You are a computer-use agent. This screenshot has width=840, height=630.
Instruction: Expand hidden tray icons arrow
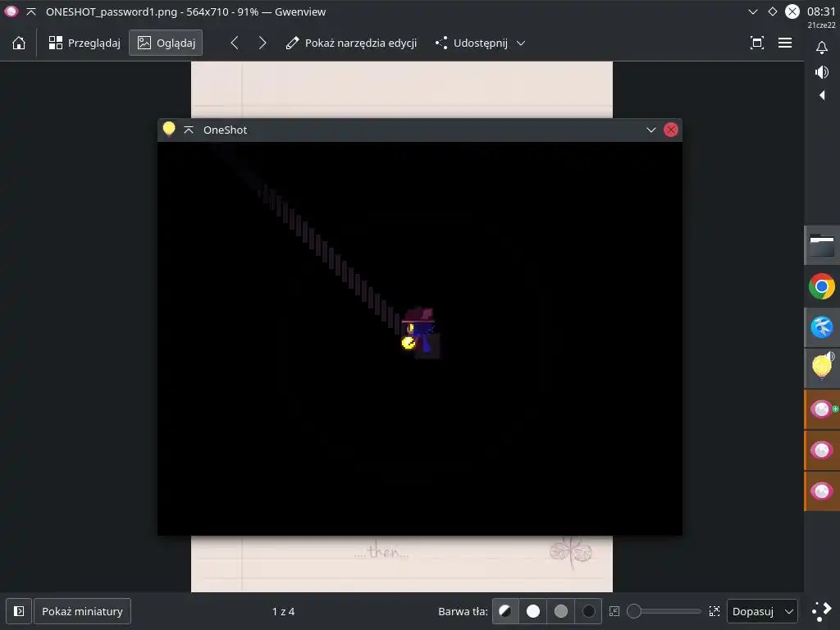pyautogui.click(x=822, y=95)
